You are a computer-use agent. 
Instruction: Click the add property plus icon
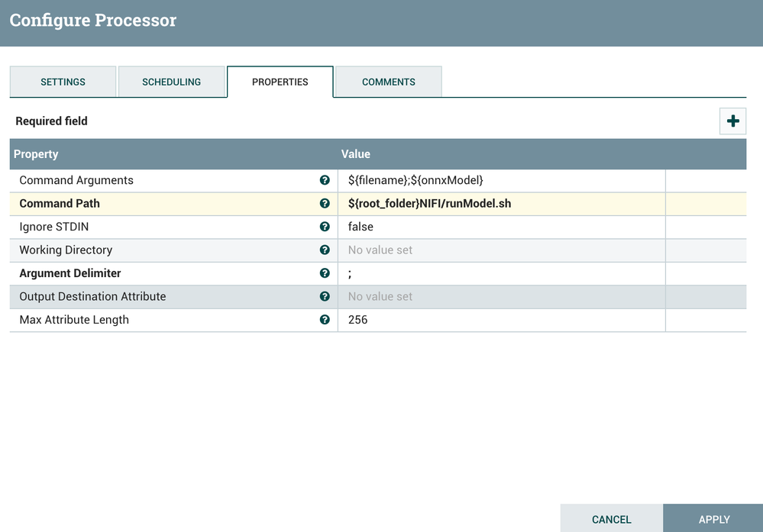pos(732,121)
